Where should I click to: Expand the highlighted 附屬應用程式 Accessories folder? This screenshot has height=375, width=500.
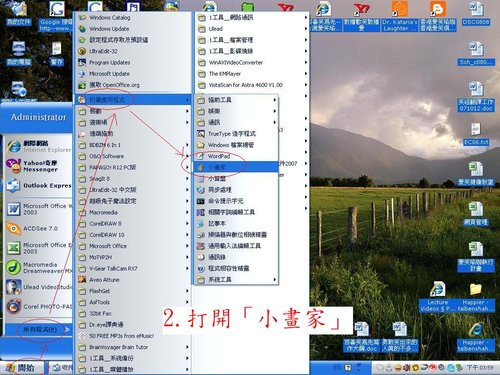tap(133, 100)
